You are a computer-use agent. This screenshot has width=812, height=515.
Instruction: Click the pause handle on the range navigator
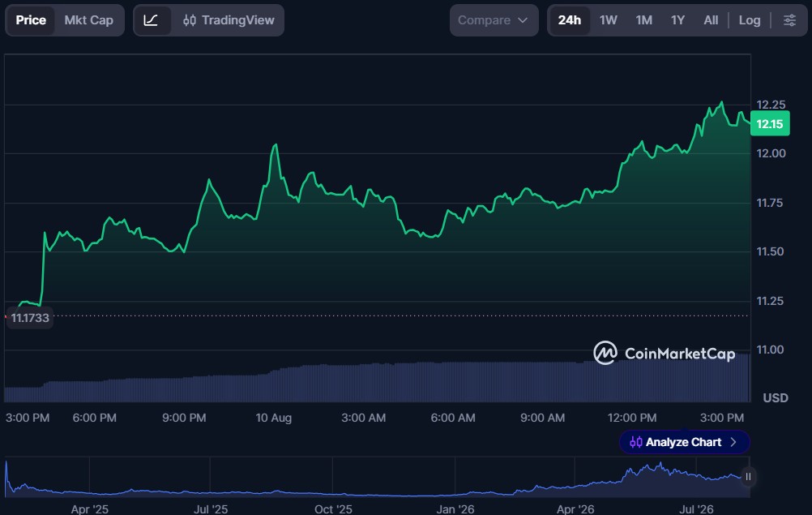coord(748,477)
